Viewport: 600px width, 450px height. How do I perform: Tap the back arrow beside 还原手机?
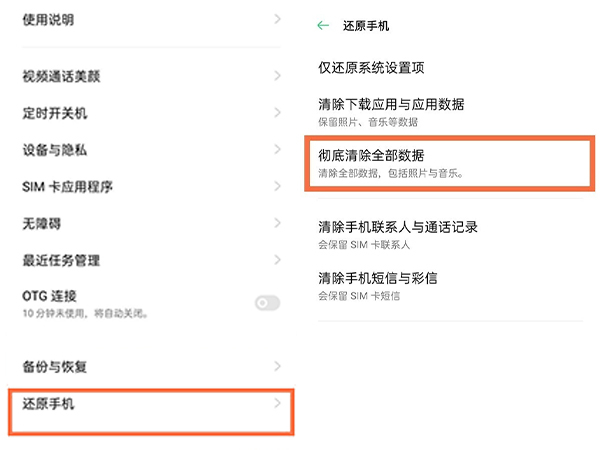click(323, 25)
